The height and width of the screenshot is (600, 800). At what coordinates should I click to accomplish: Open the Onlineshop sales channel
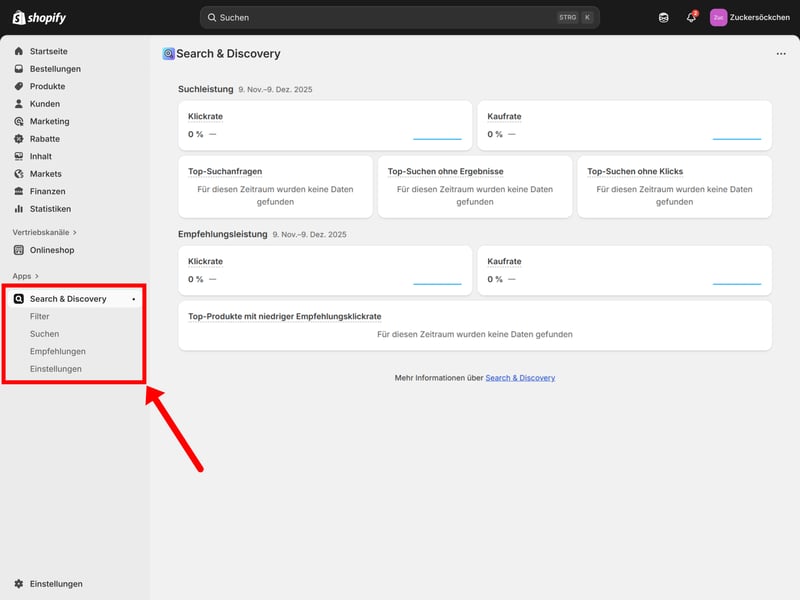tap(52, 250)
